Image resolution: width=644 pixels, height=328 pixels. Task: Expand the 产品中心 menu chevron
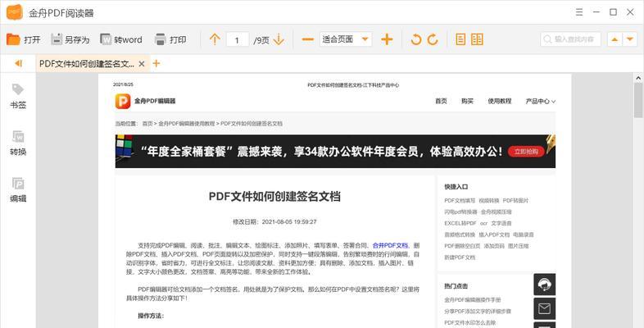(x=553, y=101)
